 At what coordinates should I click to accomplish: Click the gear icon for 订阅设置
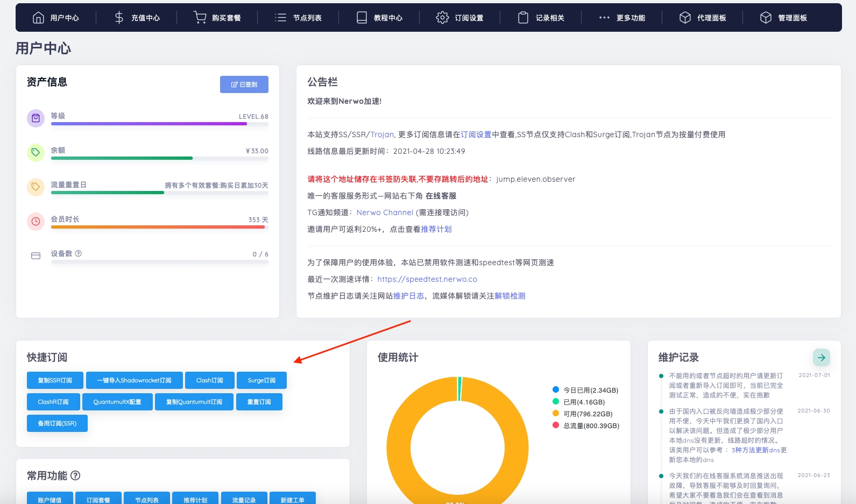(442, 18)
